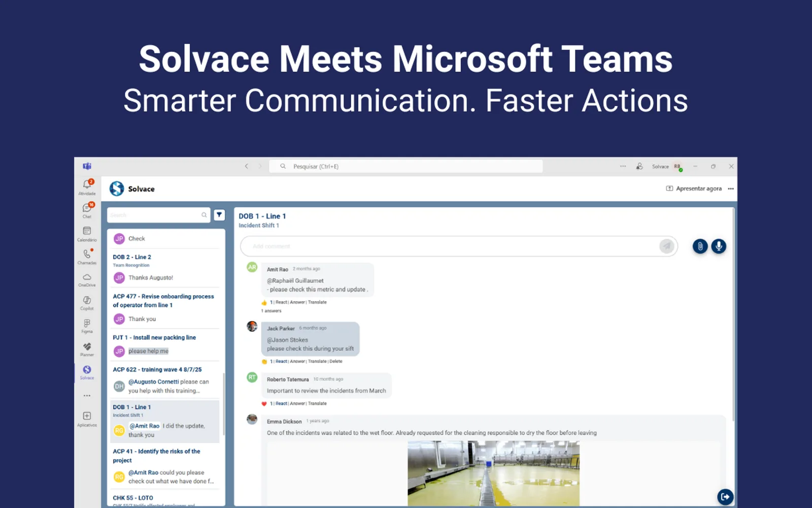Open Calendário in the Teams sidebar
This screenshot has height=508, width=812.
click(x=87, y=233)
